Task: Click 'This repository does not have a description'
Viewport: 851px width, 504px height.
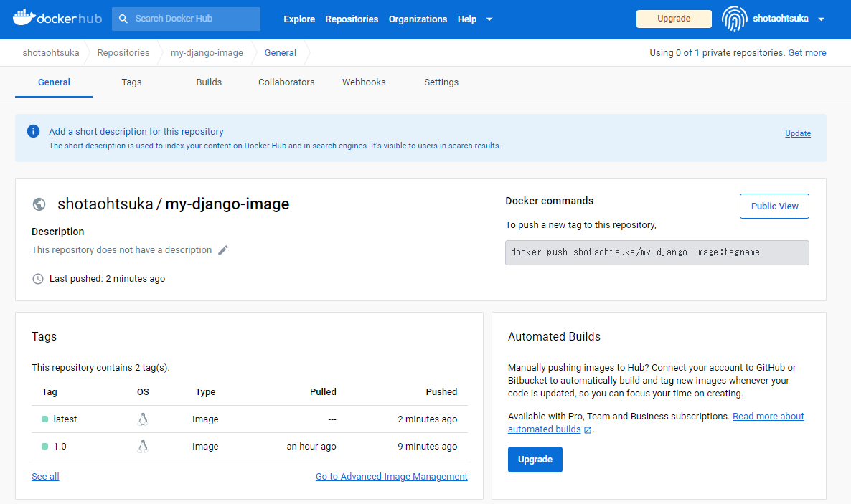Action: (x=121, y=249)
